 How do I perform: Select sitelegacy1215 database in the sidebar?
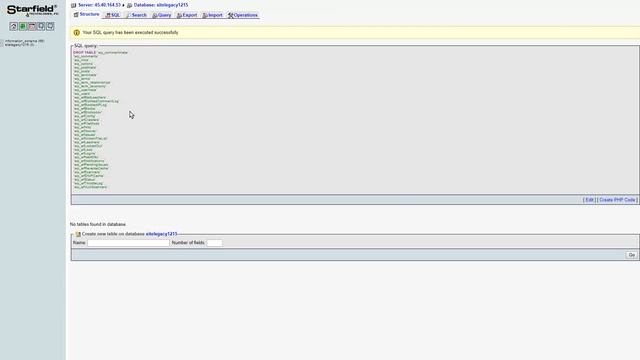coord(20,44)
